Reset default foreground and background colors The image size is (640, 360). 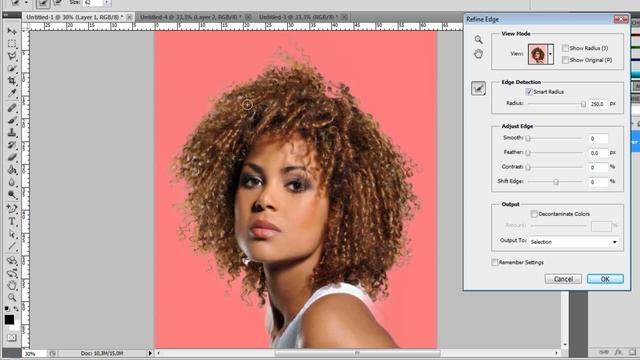click(7, 309)
